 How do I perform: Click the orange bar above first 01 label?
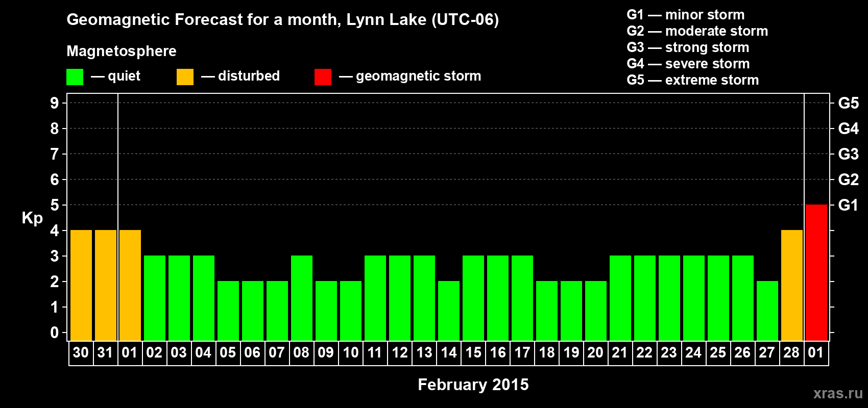[x=130, y=285]
